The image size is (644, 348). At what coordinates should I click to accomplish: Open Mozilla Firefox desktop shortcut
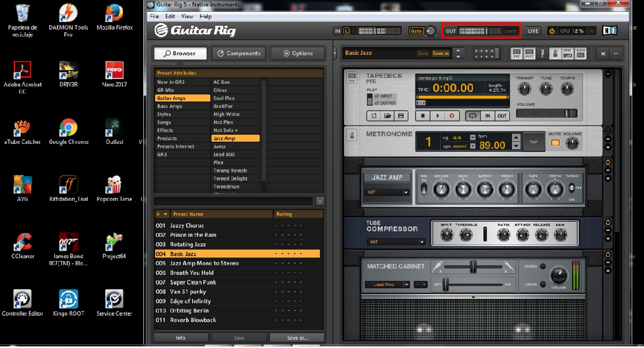point(114,17)
